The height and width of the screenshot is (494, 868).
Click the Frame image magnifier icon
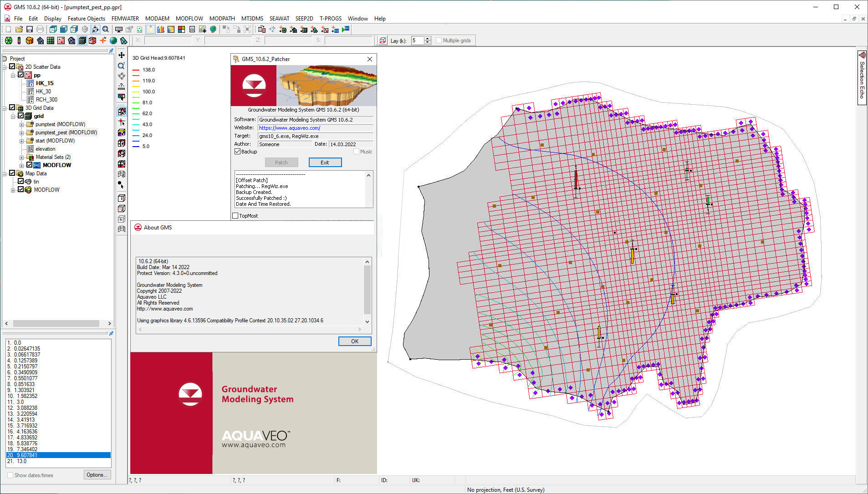coord(106,29)
